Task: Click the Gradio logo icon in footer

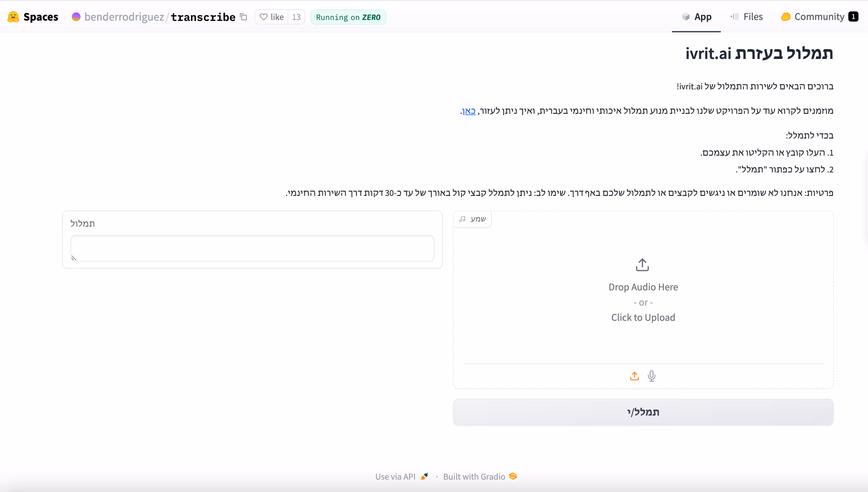Action: 513,476
